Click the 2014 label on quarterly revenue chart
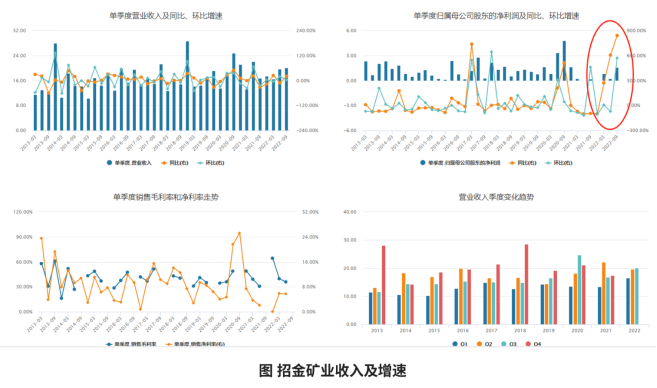 pos(405,331)
